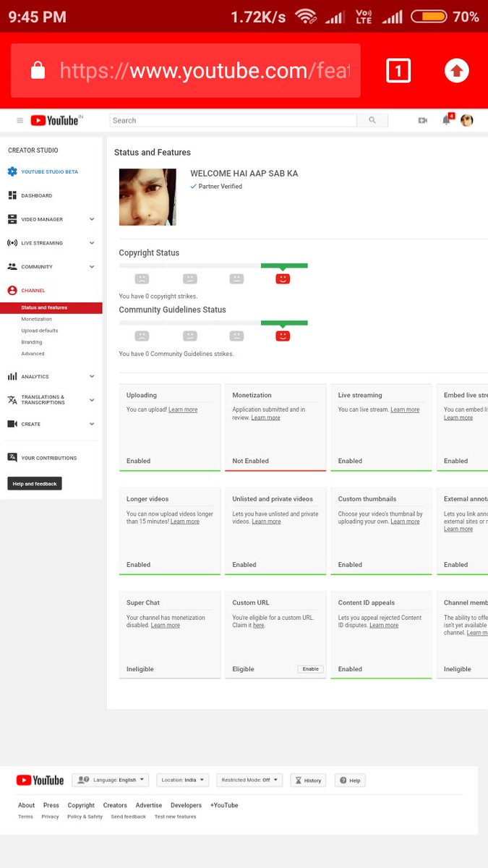Click Learn more in the Uploading card

pyautogui.click(x=183, y=409)
